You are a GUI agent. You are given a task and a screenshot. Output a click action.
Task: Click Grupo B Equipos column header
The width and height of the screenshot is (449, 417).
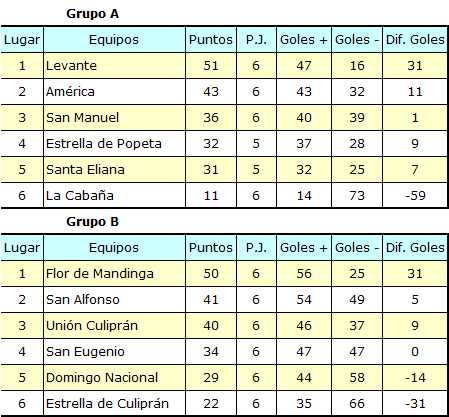click(114, 248)
